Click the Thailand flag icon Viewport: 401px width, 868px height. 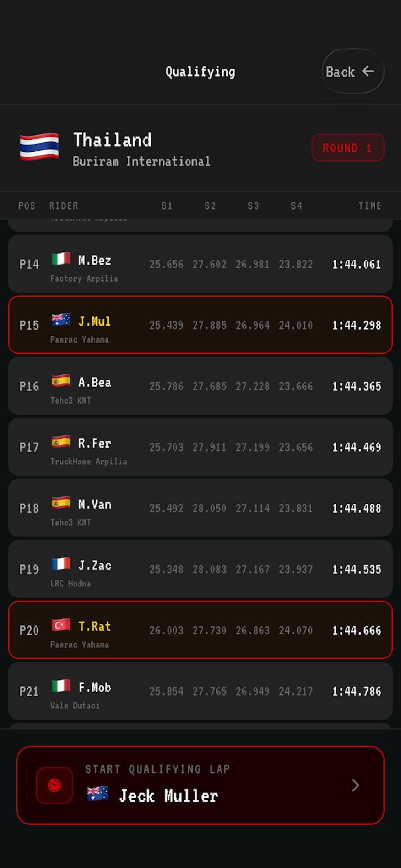(x=39, y=147)
